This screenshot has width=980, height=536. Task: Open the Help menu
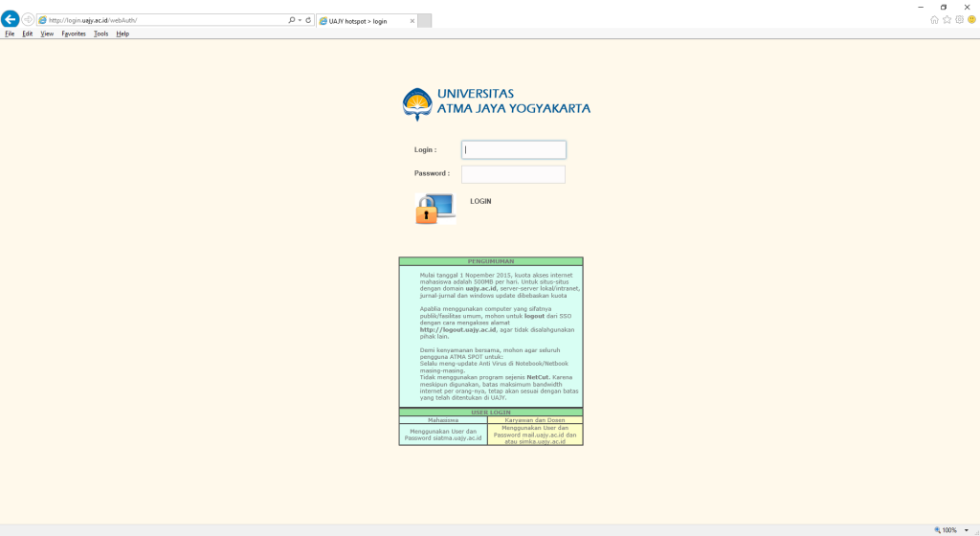[x=122, y=33]
